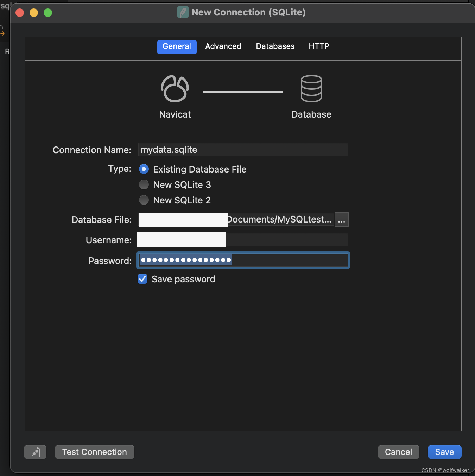Viewport: 475px width, 476px height.
Task: Maximize the New Connection window
Action: pyautogui.click(x=48, y=13)
